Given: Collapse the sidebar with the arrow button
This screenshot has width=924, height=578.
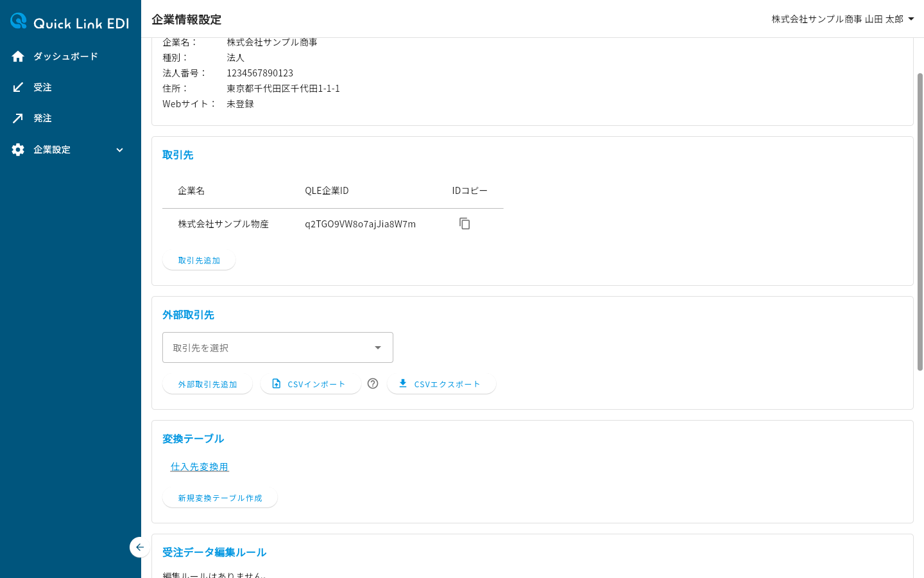Looking at the screenshot, I should pyautogui.click(x=140, y=547).
